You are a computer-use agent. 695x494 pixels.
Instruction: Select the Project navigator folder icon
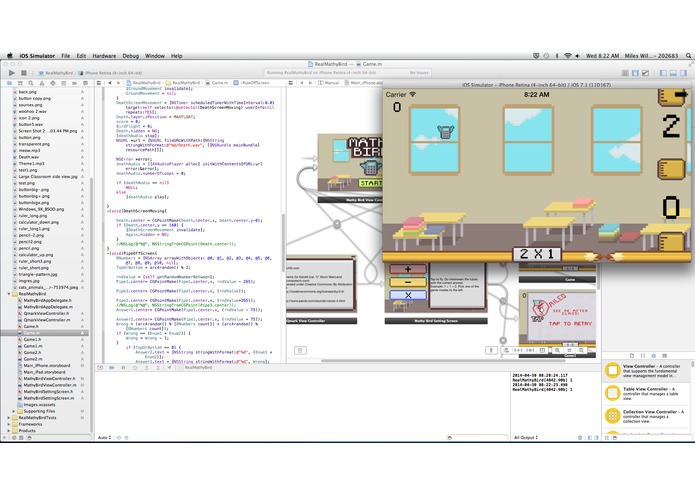pos(9,83)
